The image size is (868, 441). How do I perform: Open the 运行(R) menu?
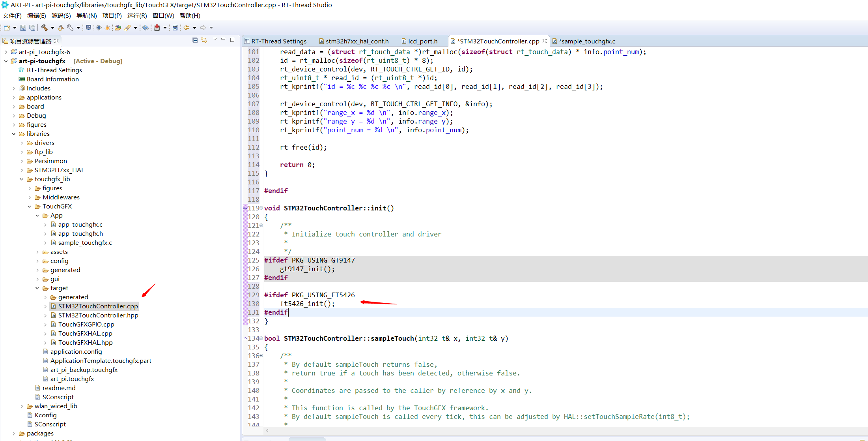click(137, 16)
